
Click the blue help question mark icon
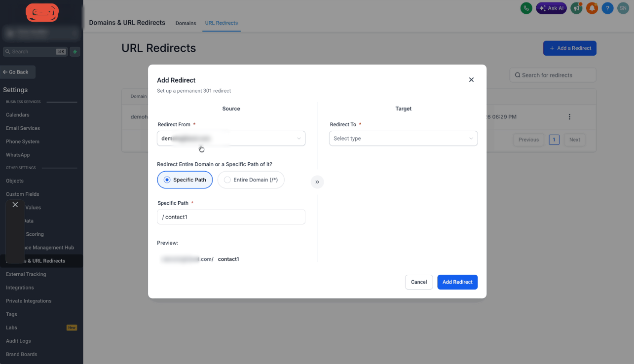(x=608, y=8)
